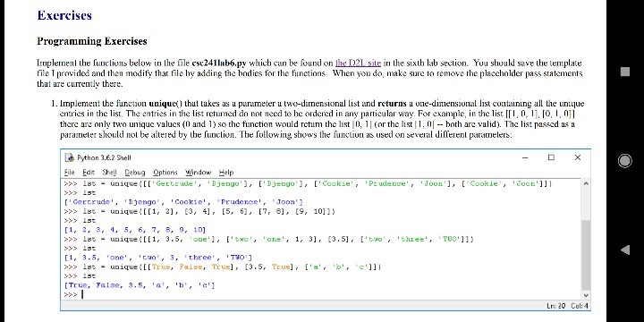Open the Window menu
This screenshot has height=322, width=644.
point(198,173)
